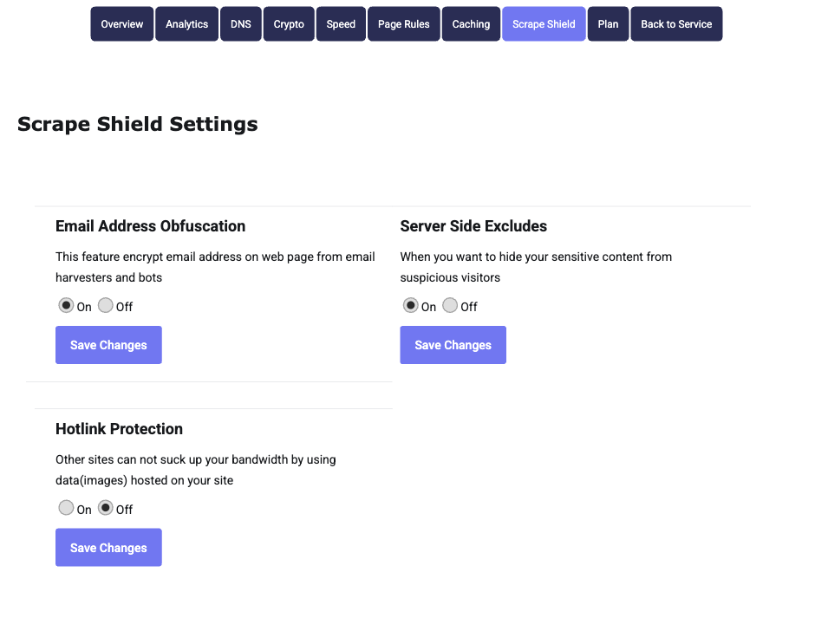This screenshot has width=815, height=644.
Task: Set Server Side Excludes to On
Action: tap(411, 305)
